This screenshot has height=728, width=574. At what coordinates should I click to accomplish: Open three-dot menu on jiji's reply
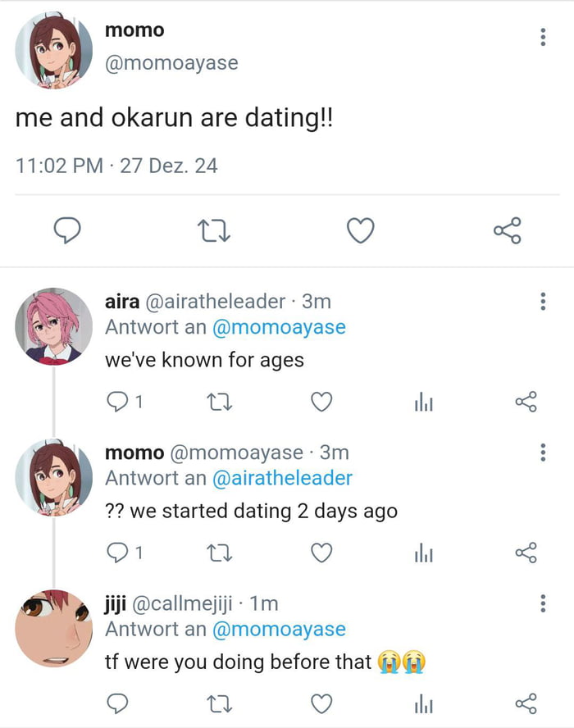click(x=542, y=604)
